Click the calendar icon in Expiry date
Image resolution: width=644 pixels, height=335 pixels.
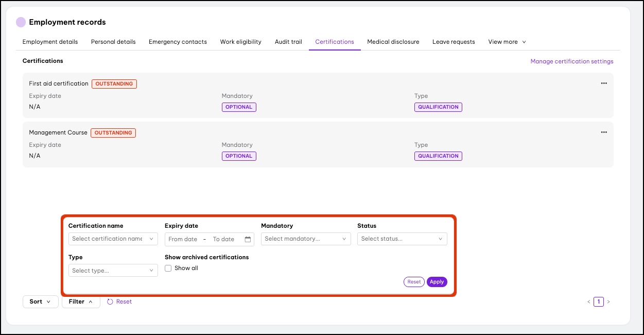coord(248,239)
